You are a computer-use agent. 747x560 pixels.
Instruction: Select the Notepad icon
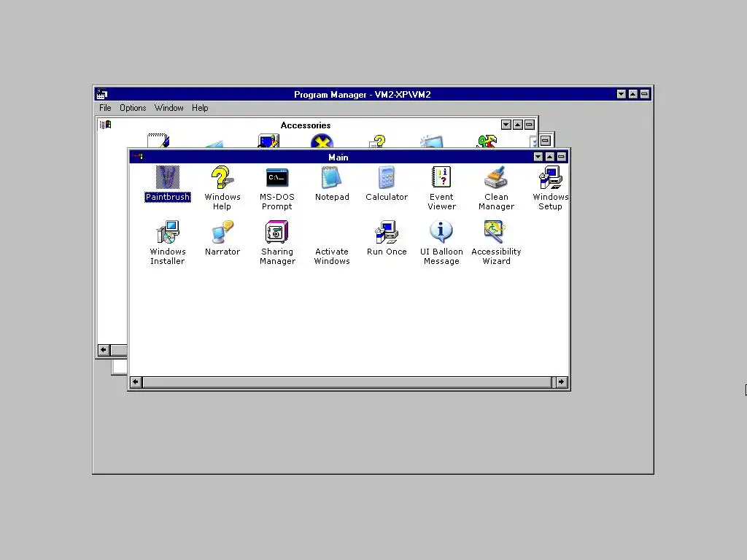pyautogui.click(x=332, y=177)
